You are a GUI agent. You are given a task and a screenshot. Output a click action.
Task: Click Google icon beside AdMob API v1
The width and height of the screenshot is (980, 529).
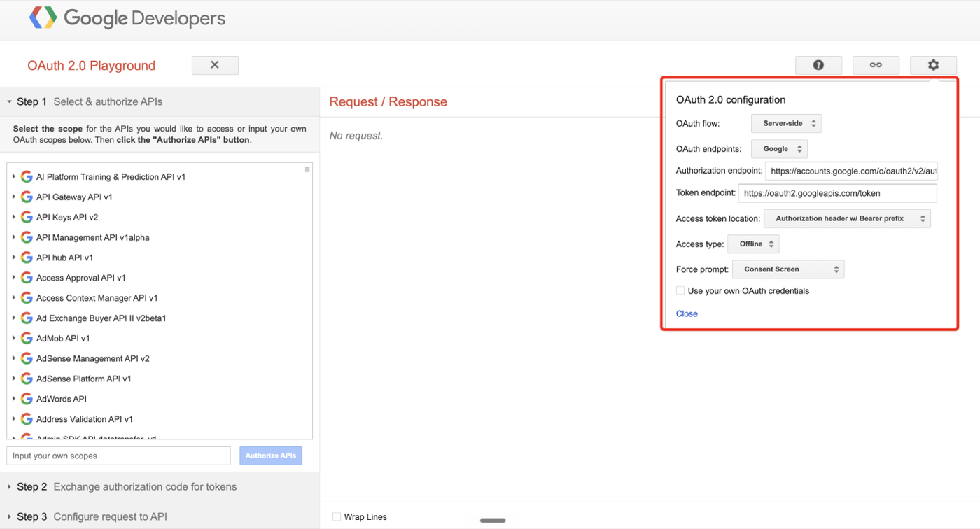coord(27,339)
